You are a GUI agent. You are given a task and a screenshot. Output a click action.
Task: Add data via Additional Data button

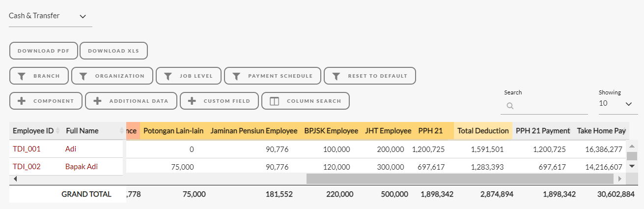pyautogui.click(x=131, y=101)
